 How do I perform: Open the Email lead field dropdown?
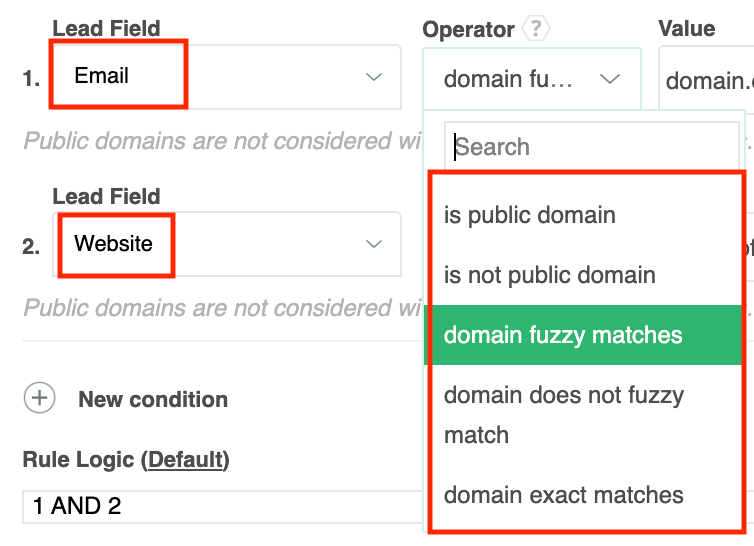(x=226, y=77)
